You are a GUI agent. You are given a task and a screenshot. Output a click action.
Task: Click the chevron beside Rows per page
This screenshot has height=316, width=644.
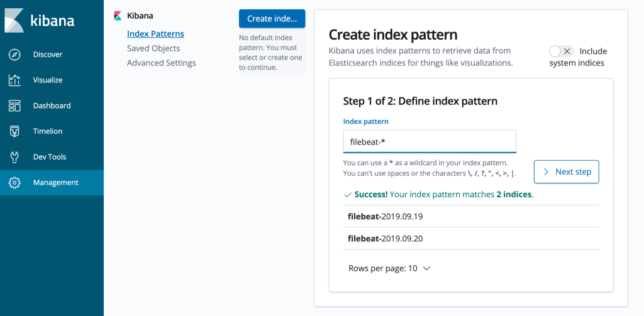pyautogui.click(x=426, y=268)
